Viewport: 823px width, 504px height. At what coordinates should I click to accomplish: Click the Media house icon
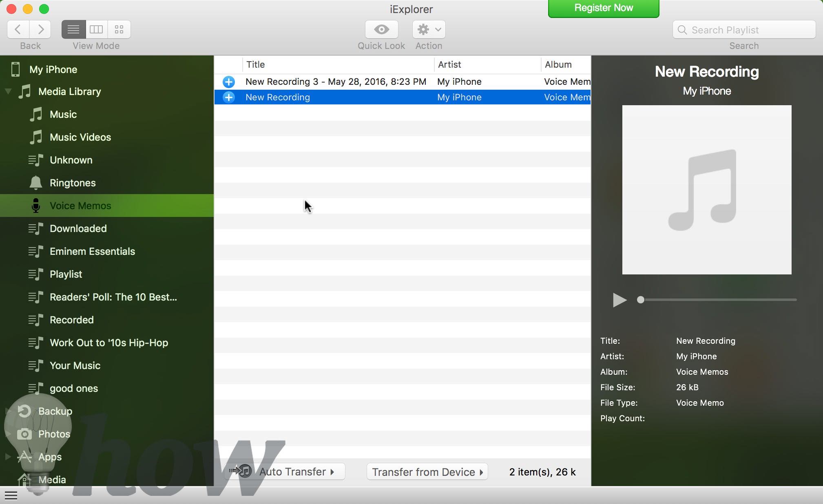click(24, 480)
